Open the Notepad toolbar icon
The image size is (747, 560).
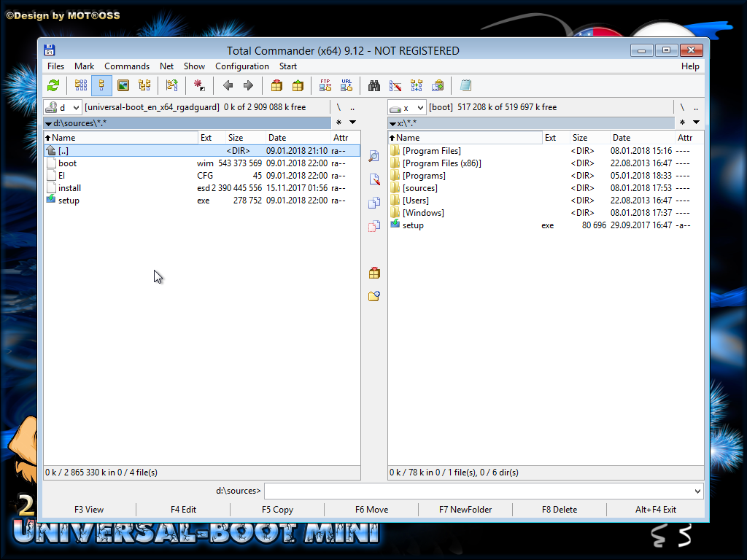[x=465, y=86]
